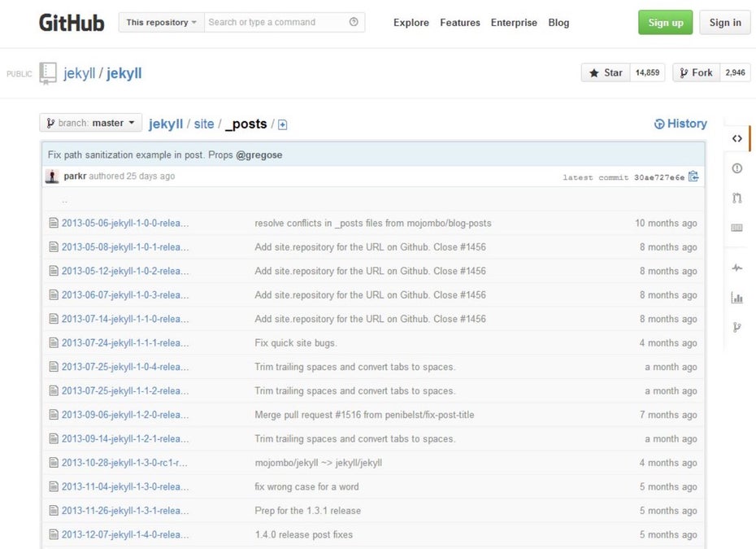756x549 pixels.
Task: Go to jekyll root in breadcrumb
Action: pos(165,124)
